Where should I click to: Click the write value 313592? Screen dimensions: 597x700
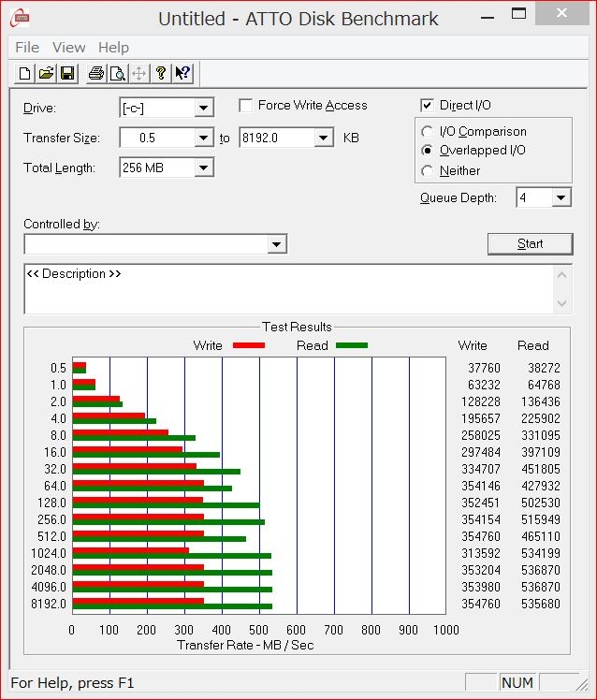tap(481, 553)
